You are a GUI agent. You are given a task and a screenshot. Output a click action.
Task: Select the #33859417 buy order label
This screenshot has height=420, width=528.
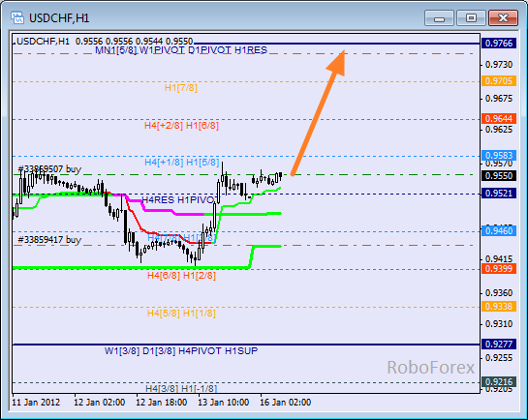49,240
